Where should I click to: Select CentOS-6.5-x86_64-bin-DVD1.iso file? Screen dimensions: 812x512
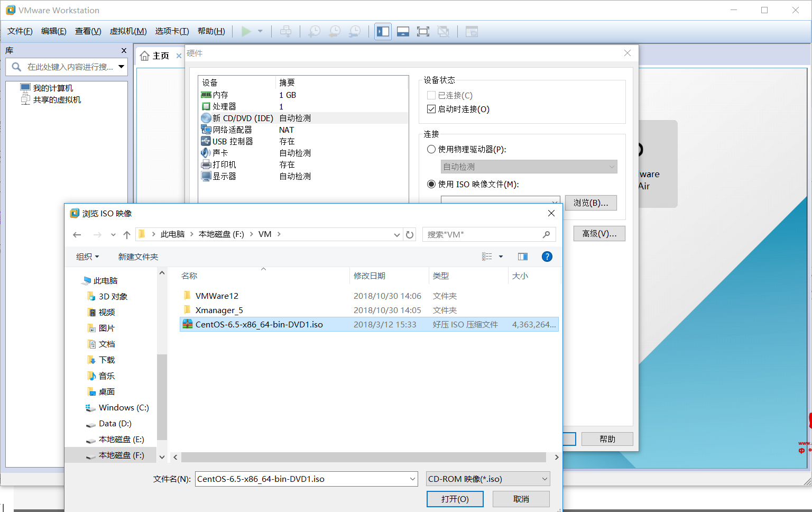click(369, 324)
